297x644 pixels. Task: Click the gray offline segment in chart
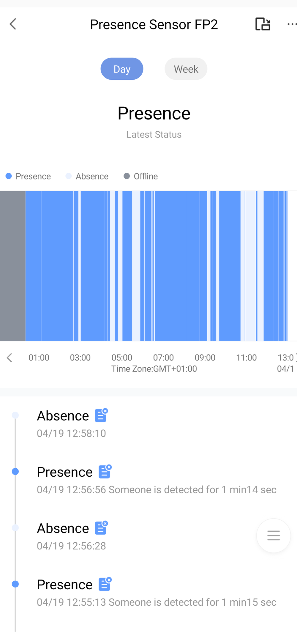(12, 266)
